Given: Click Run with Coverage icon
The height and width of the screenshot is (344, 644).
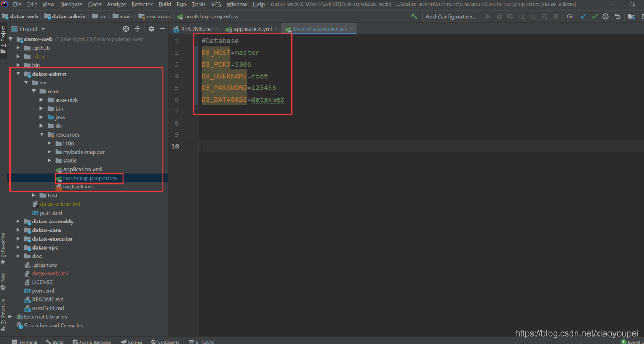Looking at the screenshot, I should [511, 17].
